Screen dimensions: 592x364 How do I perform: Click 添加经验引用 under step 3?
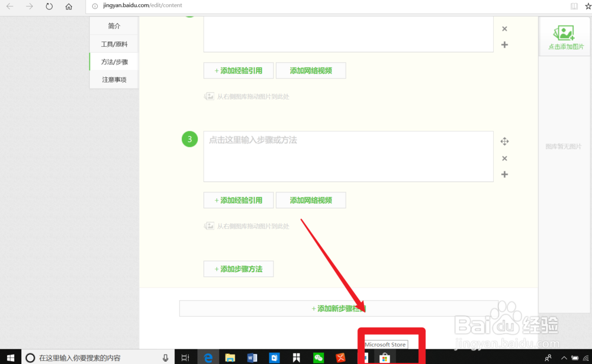tap(238, 200)
